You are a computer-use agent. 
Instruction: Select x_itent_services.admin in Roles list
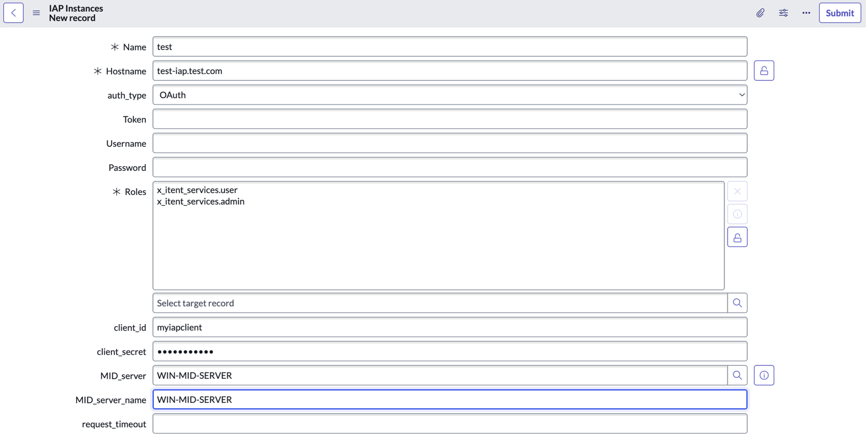(x=201, y=201)
